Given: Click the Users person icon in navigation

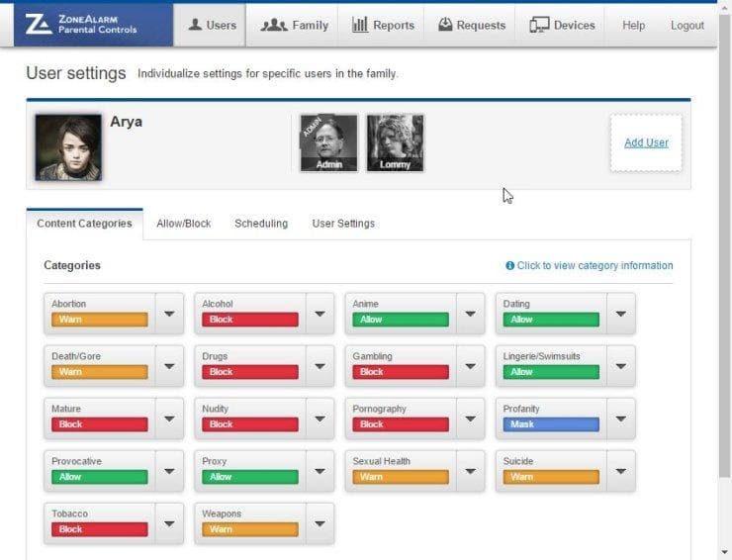Looking at the screenshot, I should [195, 25].
